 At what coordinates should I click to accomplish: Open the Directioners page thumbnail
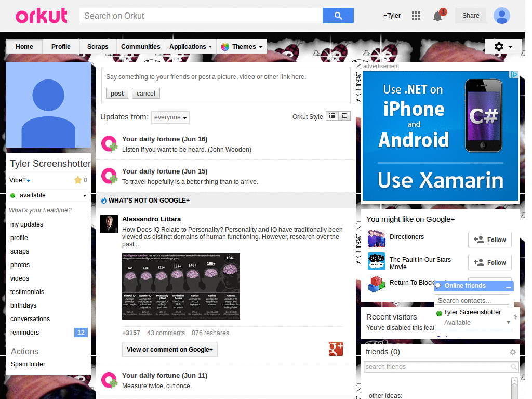point(377,238)
